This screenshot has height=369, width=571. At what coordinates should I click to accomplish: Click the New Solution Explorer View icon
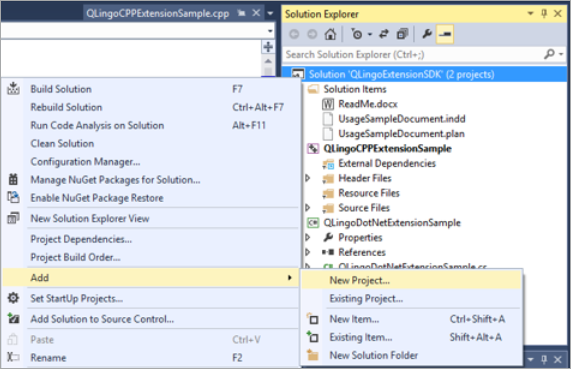(13, 218)
